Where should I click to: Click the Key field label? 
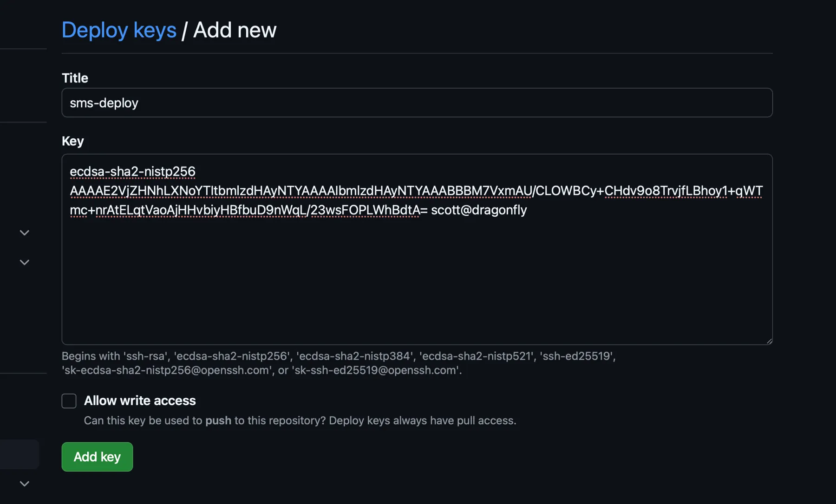click(x=73, y=141)
